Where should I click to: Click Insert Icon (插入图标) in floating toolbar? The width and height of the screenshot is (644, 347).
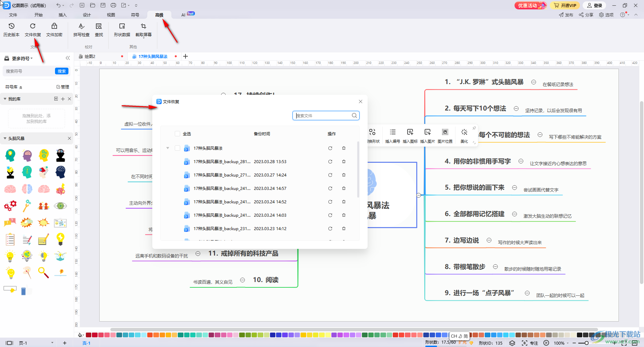pos(410,136)
